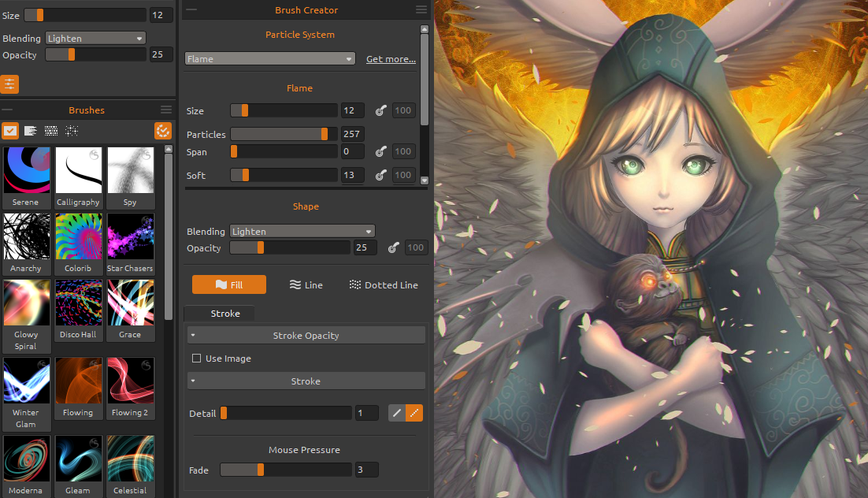The height and width of the screenshot is (498, 868).
Task: Toggle the orange dashed-circle checkmark button
Action: pos(162,131)
